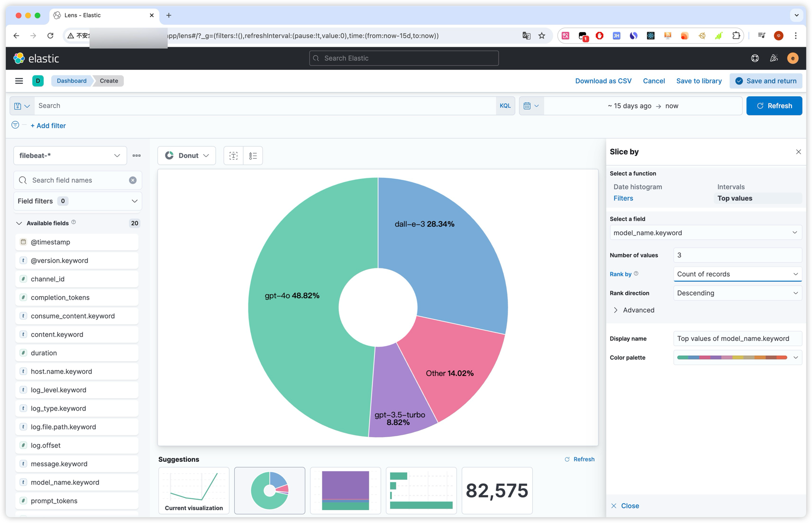
Task: Click the Rank by info icon
Action: point(636,274)
